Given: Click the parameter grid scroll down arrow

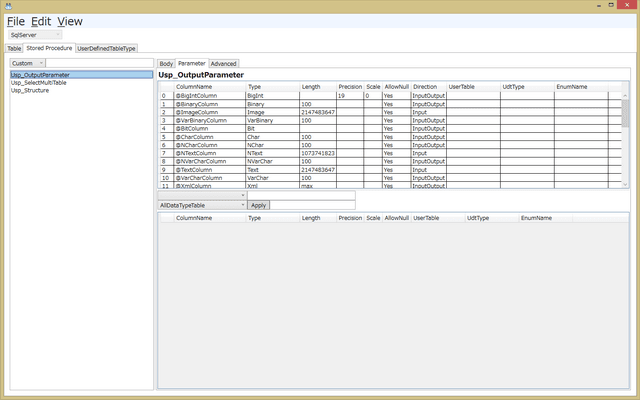Looking at the screenshot, I should 625,184.
